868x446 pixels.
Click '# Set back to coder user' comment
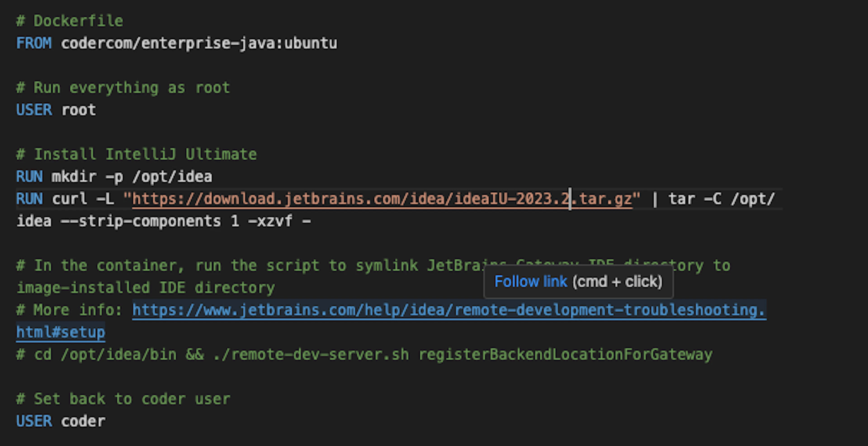pos(123,399)
